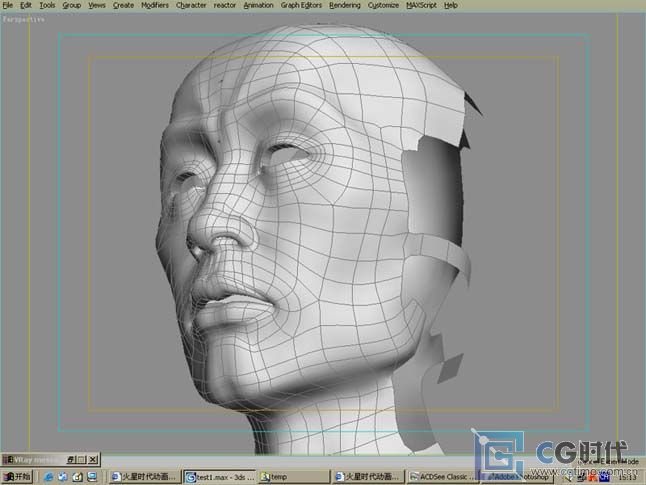Screen dimensions: 646x485
Task: Open the Edit menu
Action: tap(25, 5)
